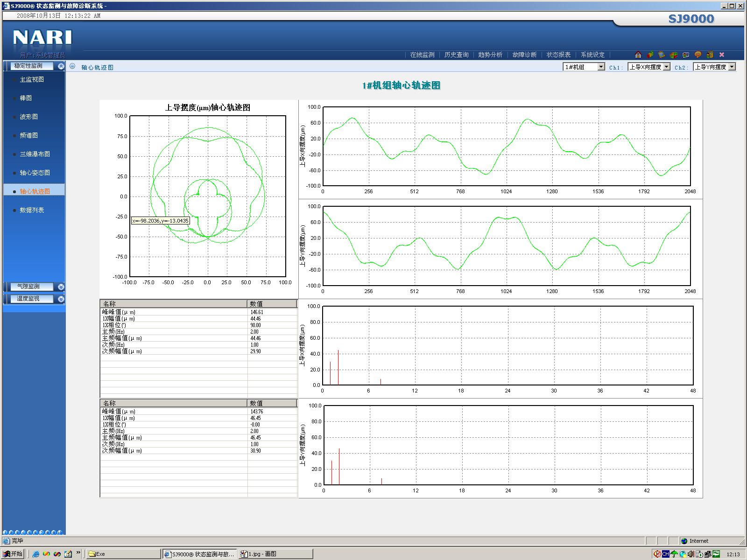Click the home icon in top toolbar
The image size is (747, 560).
638,55
